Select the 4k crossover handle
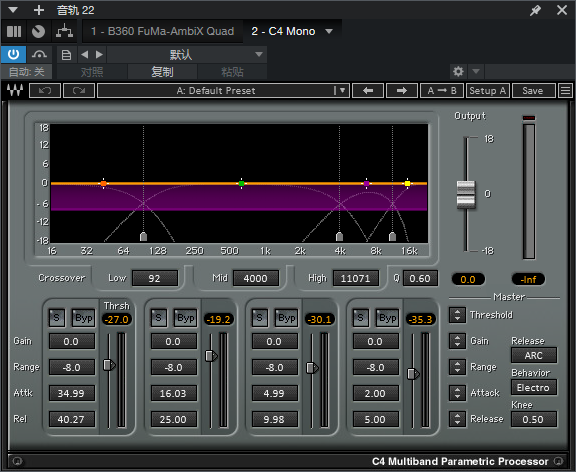The width and height of the screenshot is (576, 472). (x=339, y=237)
